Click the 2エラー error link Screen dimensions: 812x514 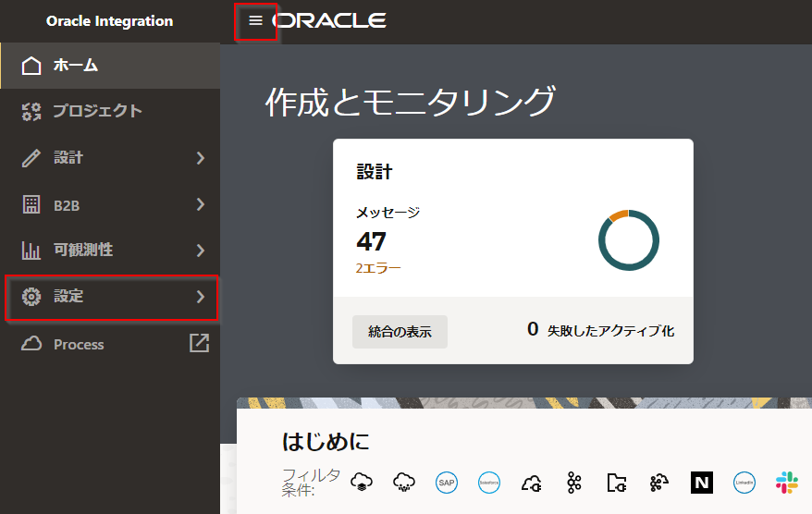click(x=378, y=268)
